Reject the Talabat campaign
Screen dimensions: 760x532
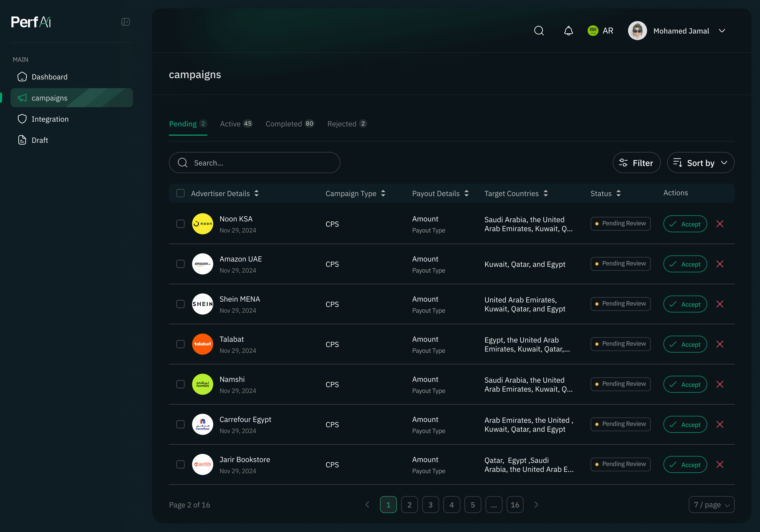pyautogui.click(x=720, y=344)
